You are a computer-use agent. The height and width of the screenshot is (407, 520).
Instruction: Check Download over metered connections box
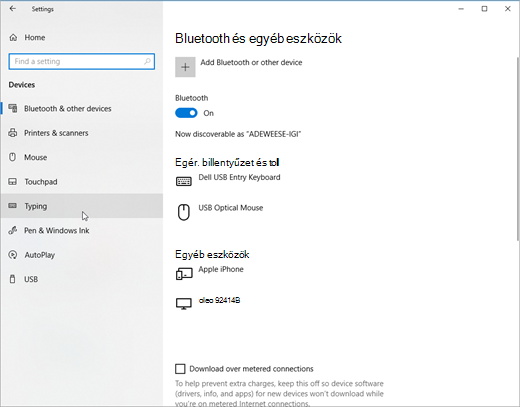click(180, 369)
